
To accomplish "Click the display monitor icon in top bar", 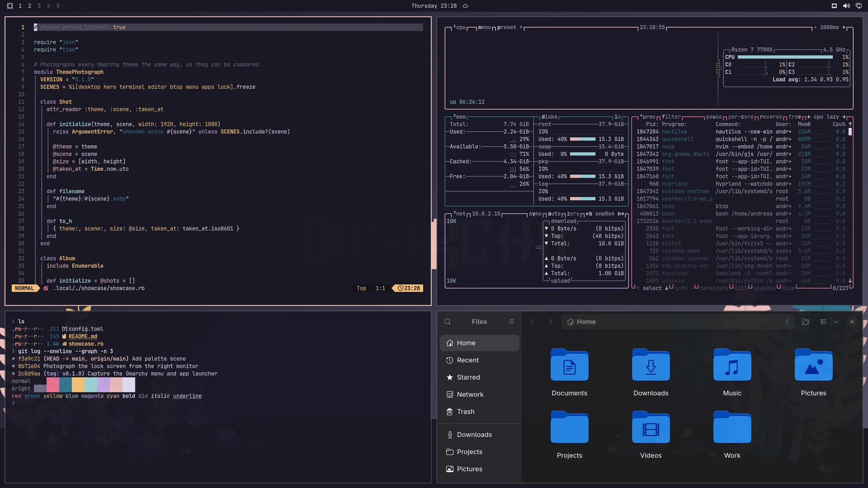I will (859, 6).
